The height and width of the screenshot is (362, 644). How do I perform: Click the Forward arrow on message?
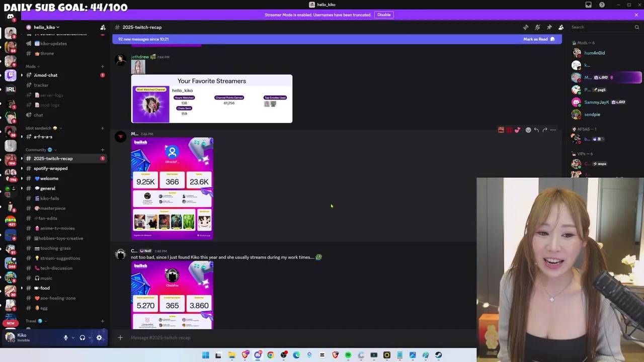[x=544, y=130]
